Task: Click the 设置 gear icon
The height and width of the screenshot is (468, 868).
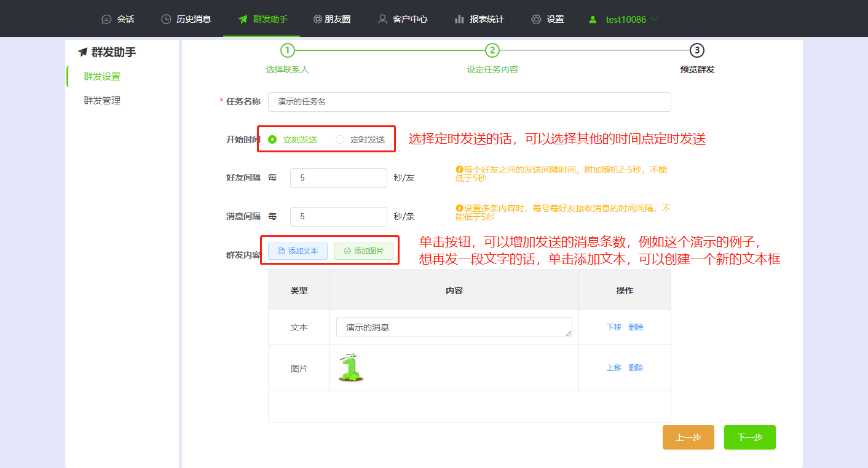Action: [536, 19]
